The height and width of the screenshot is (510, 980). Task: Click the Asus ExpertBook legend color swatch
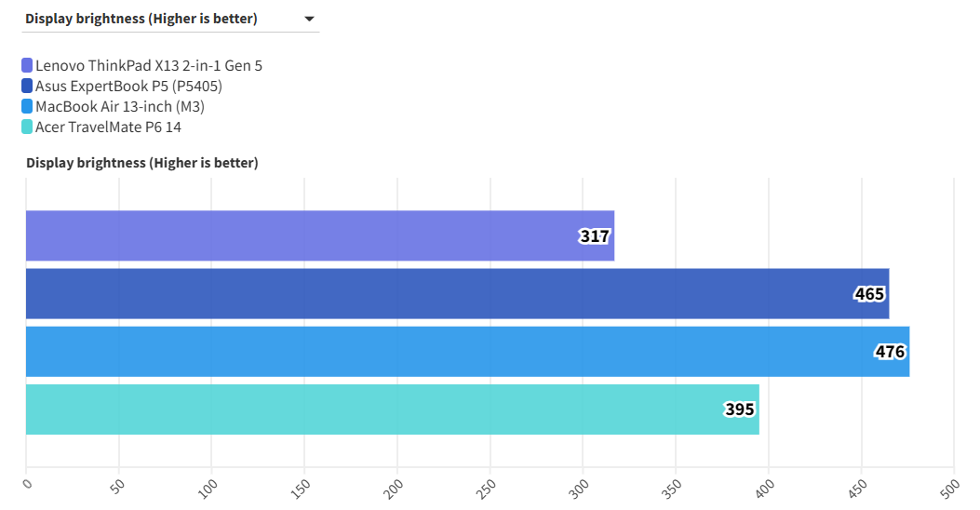27,86
